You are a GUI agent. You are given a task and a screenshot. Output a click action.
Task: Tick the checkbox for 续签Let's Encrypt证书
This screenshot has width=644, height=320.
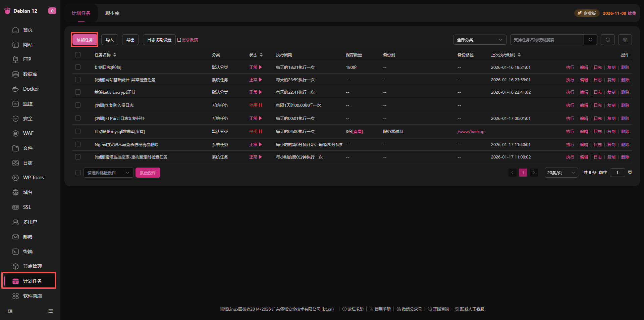tap(78, 92)
